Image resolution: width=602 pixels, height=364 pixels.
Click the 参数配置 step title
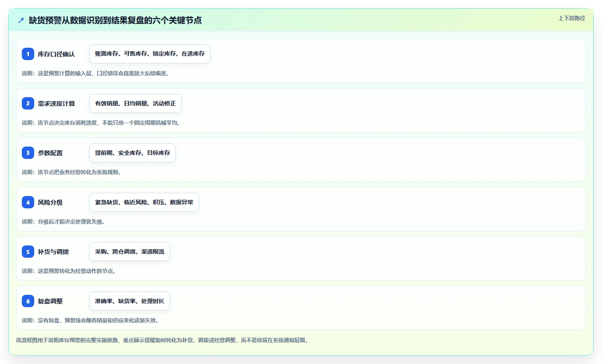click(50, 153)
